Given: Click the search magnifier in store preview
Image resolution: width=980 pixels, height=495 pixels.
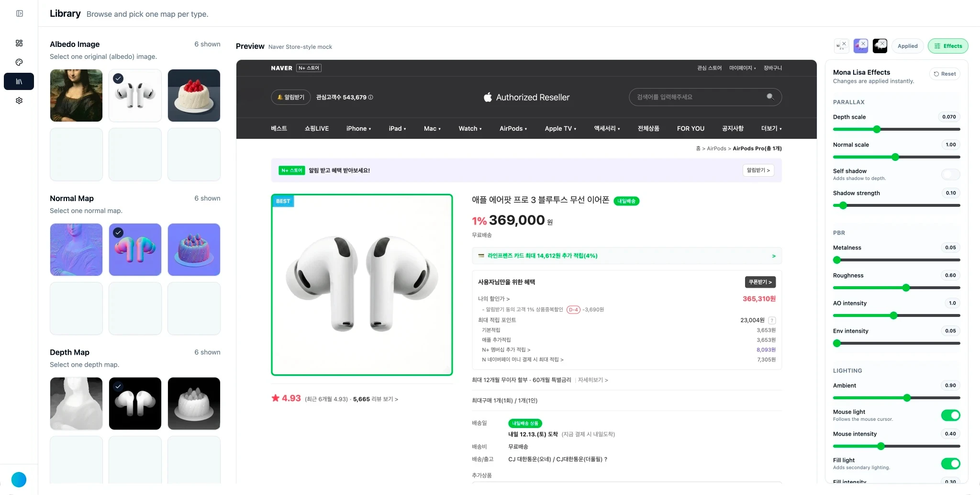Looking at the screenshot, I should click(x=770, y=97).
